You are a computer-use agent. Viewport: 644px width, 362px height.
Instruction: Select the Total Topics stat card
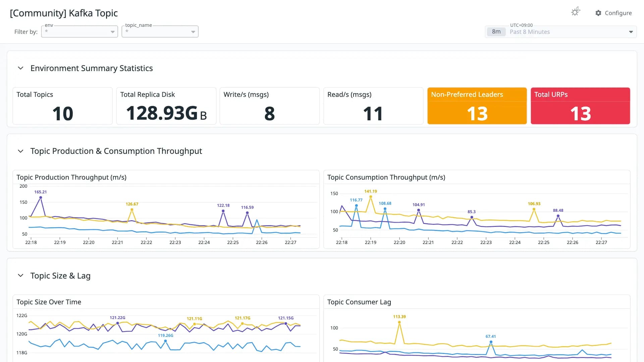pos(63,106)
